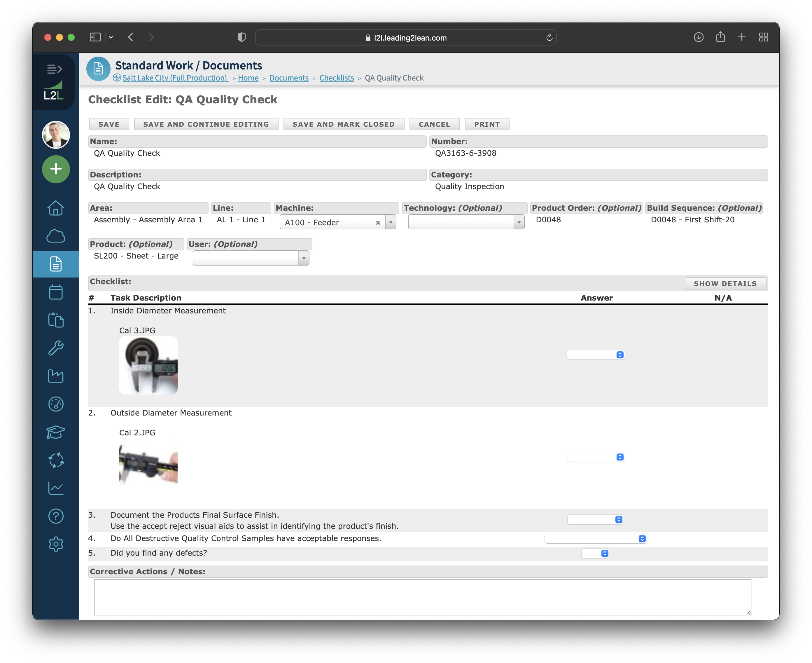Go to Checklists breadcrumb link

point(336,78)
